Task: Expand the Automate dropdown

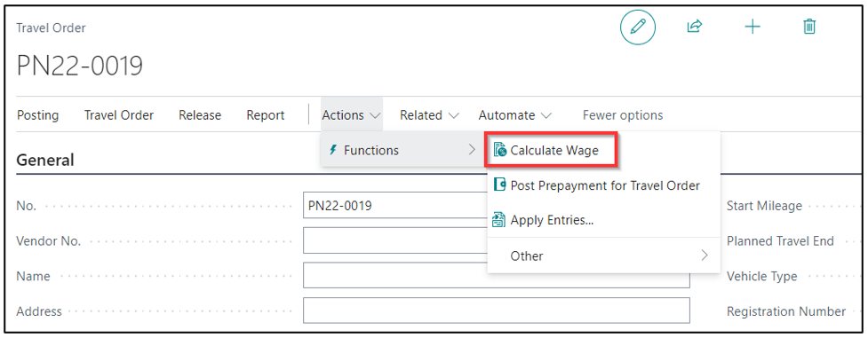Action: [x=515, y=115]
